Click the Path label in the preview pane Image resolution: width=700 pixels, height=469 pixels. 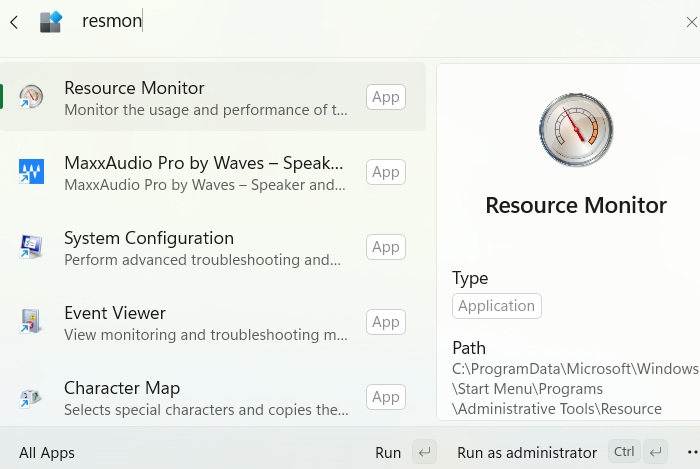(469, 348)
